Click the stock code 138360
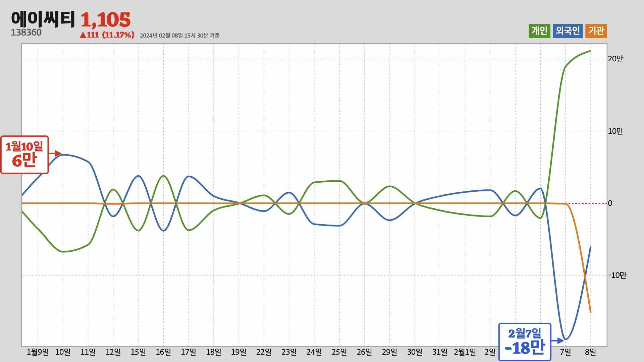 [x=26, y=33]
